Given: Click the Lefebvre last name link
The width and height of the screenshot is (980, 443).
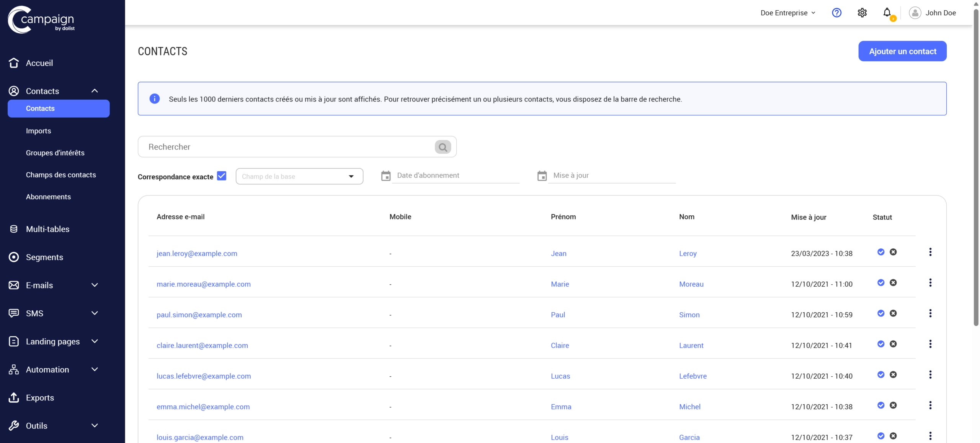Looking at the screenshot, I should tap(693, 376).
